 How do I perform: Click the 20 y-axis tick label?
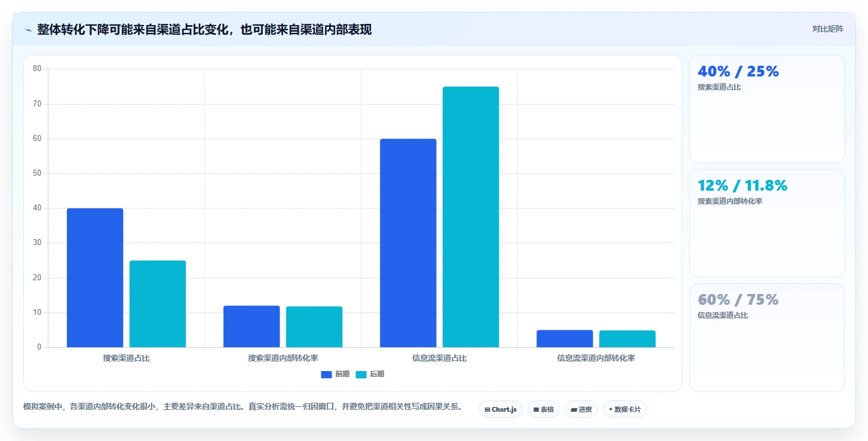[37, 278]
